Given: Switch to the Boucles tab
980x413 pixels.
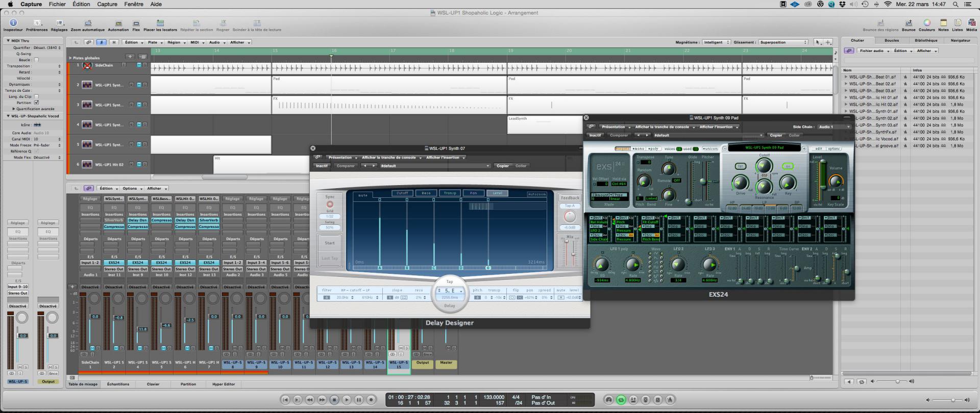Looking at the screenshot, I should pos(892,40).
